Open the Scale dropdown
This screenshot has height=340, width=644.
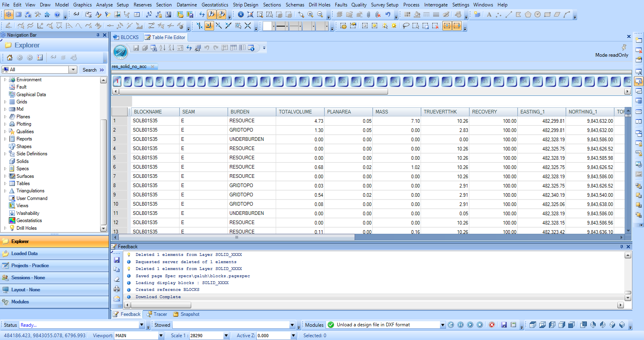tap(226, 336)
